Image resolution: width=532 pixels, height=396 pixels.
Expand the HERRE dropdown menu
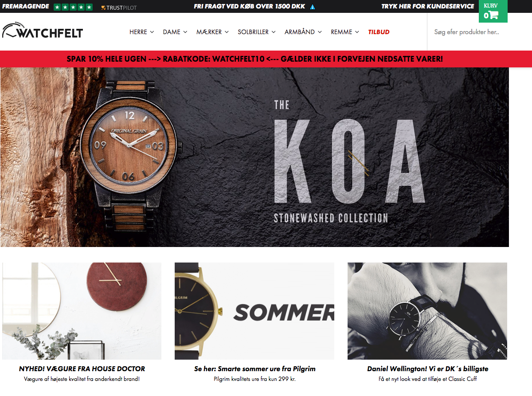coord(141,32)
